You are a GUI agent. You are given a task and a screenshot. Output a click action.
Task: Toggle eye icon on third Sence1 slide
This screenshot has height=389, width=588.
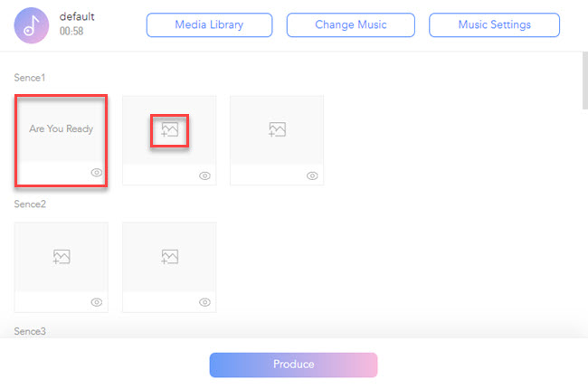tap(312, 176)
